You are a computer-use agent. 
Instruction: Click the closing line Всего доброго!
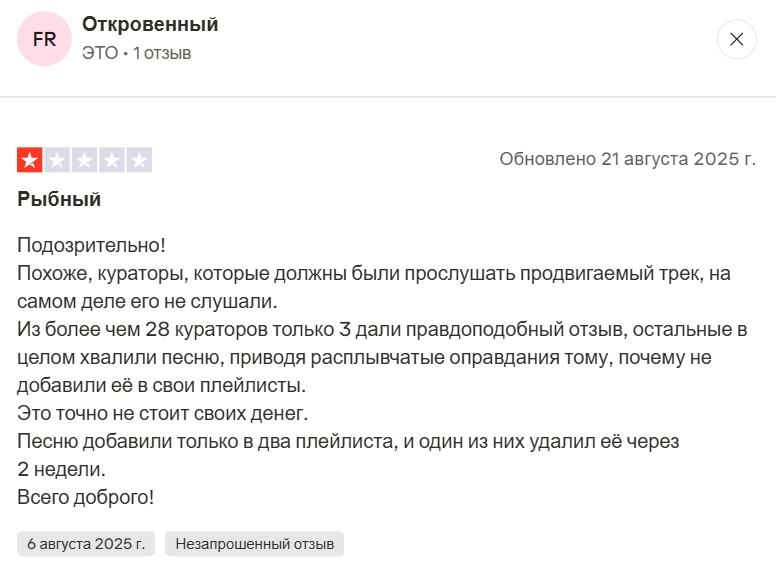tap(86, 497)
